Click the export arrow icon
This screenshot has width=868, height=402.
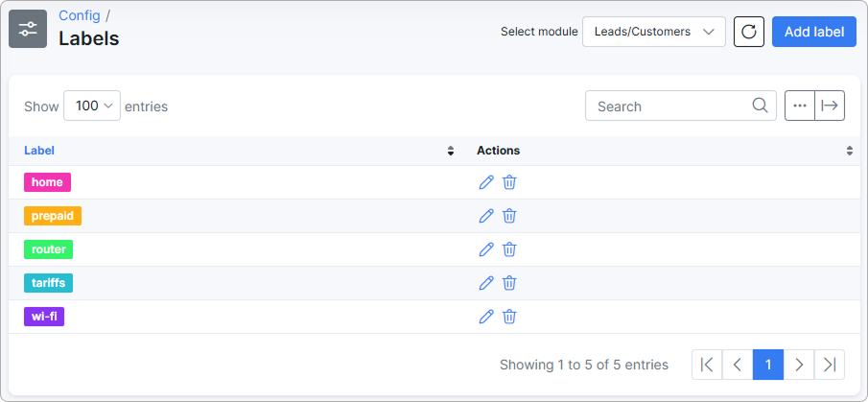pos(830,106)
